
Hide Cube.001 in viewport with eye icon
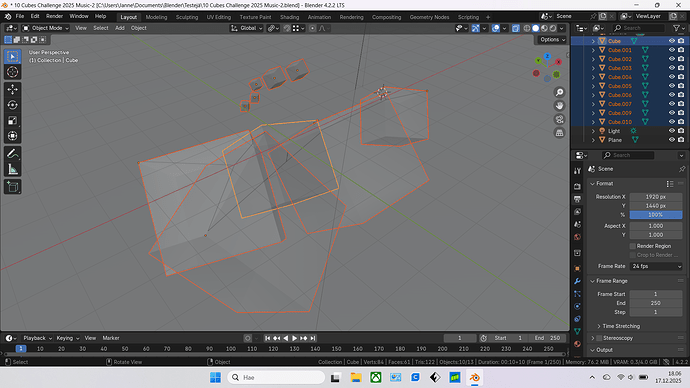(x=672, y=50)
